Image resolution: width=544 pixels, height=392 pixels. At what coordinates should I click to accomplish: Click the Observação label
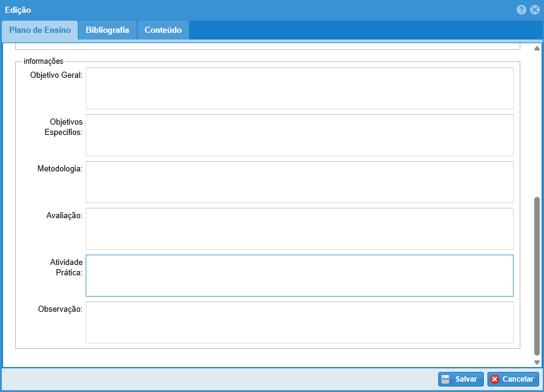60,309
